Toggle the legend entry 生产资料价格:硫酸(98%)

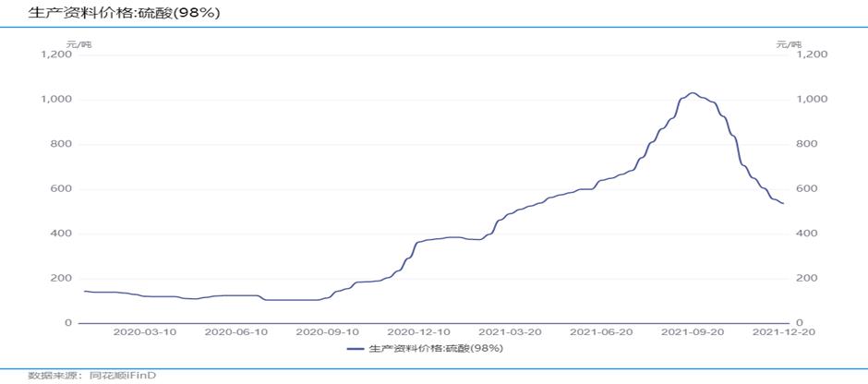click(425, 348)
